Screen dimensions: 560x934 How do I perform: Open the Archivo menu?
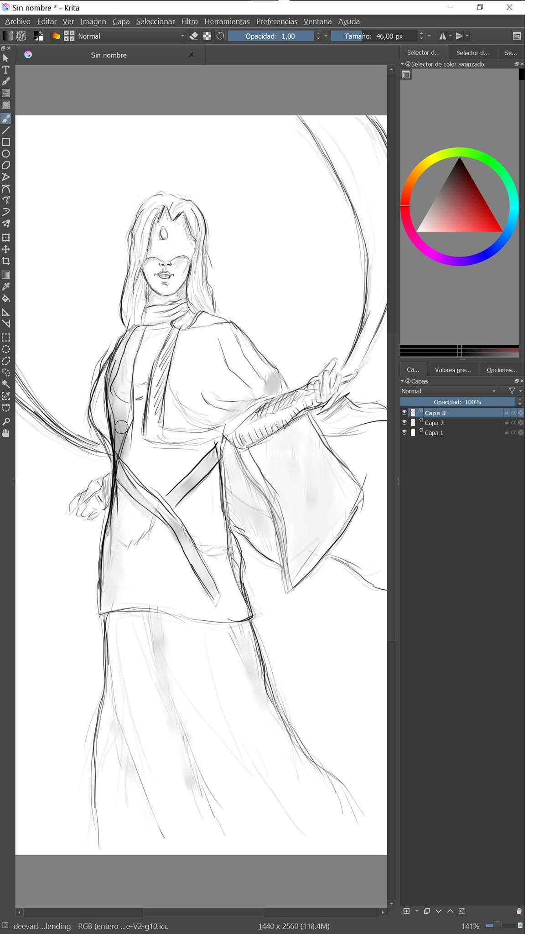tap(18, 21)
